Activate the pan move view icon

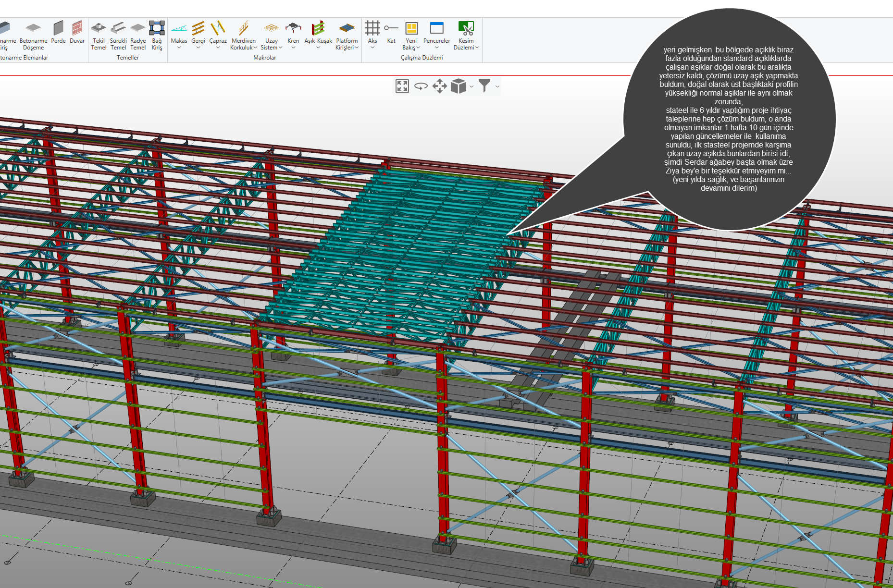[x=439, y=86]
